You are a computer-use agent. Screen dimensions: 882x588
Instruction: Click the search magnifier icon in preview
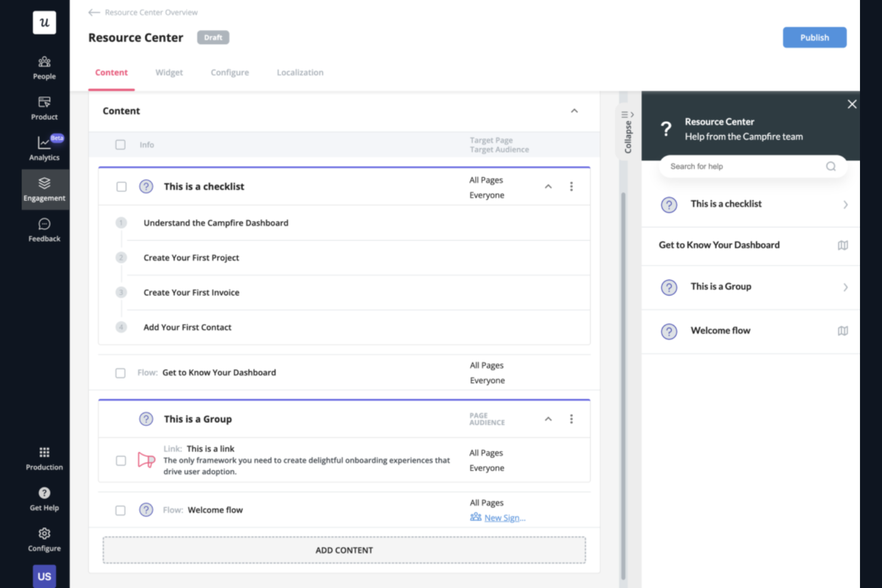831,166
